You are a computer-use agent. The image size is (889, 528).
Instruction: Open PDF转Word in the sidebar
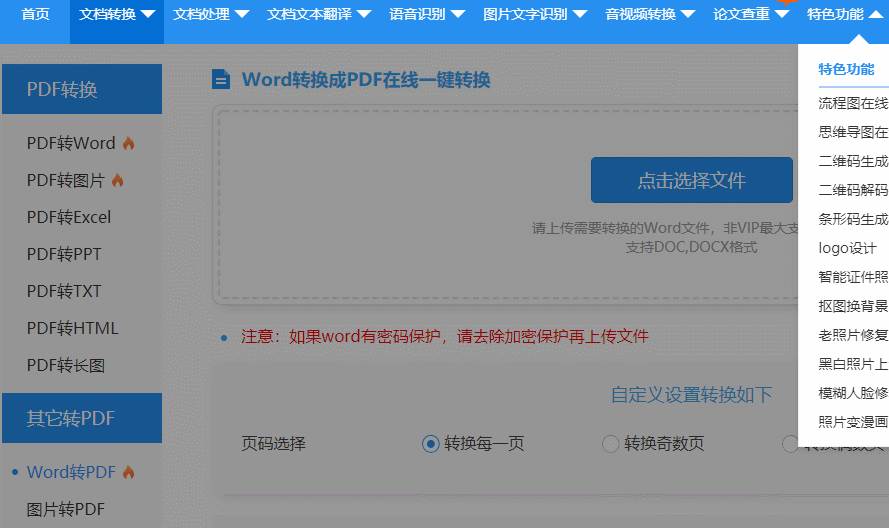pyautogui.click(x=71, y=143)
